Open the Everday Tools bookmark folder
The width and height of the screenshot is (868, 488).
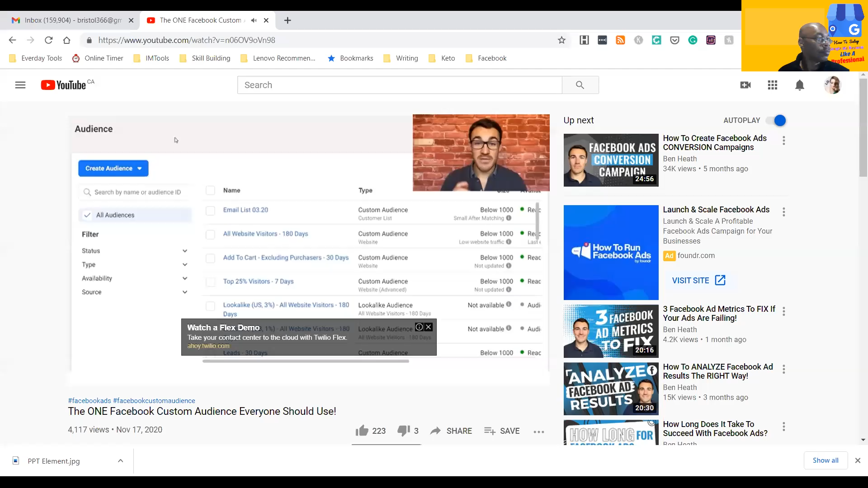coord(36,58)
